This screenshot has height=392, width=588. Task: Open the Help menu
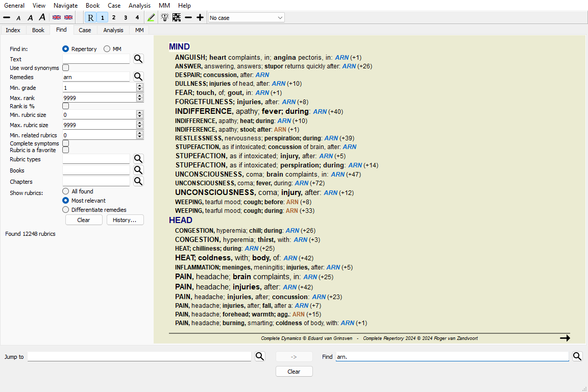[x=184, y=6]
